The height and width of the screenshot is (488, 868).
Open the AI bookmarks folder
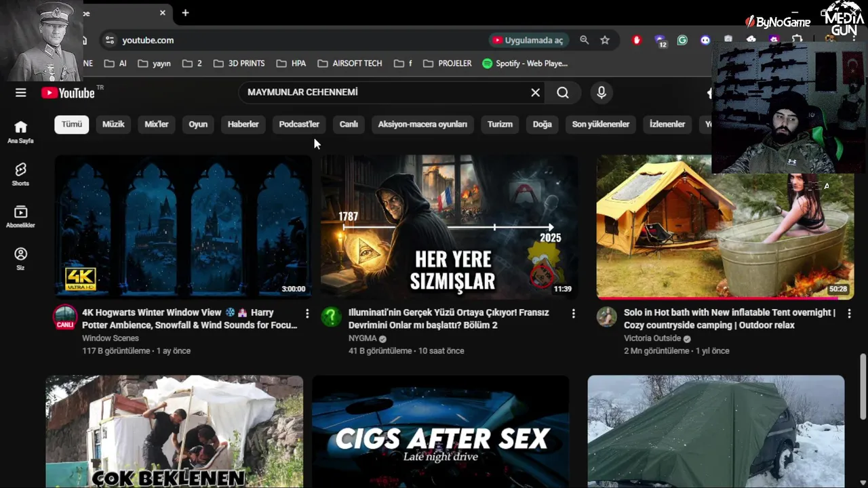click(x=115, y=63)
